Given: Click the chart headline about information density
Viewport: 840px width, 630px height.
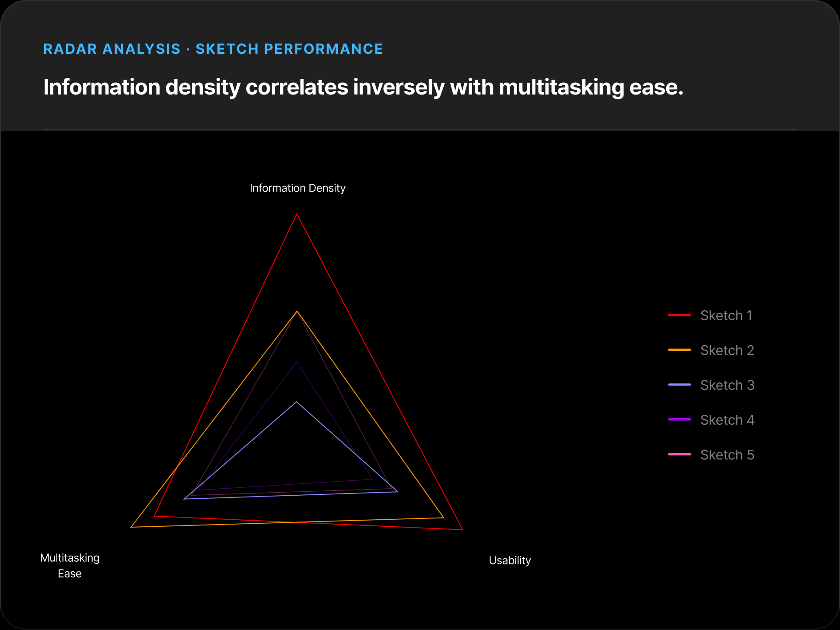Looking at the screenshot, I should point(363,87).
